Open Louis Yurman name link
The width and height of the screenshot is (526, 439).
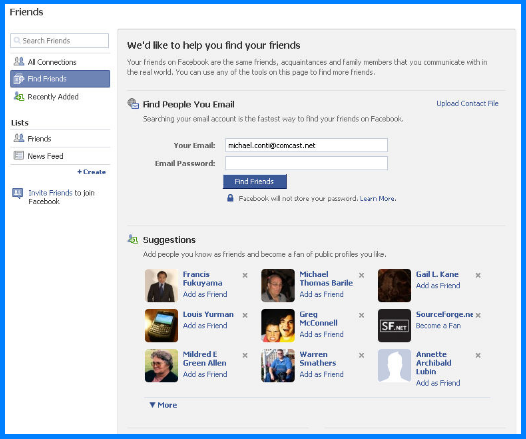pos(208,315)
